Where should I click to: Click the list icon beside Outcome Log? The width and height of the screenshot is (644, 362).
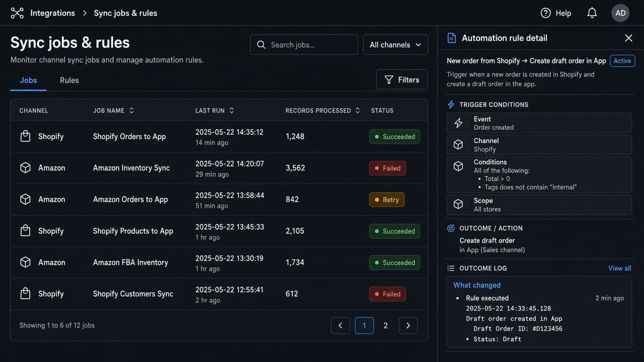[451, 268]
